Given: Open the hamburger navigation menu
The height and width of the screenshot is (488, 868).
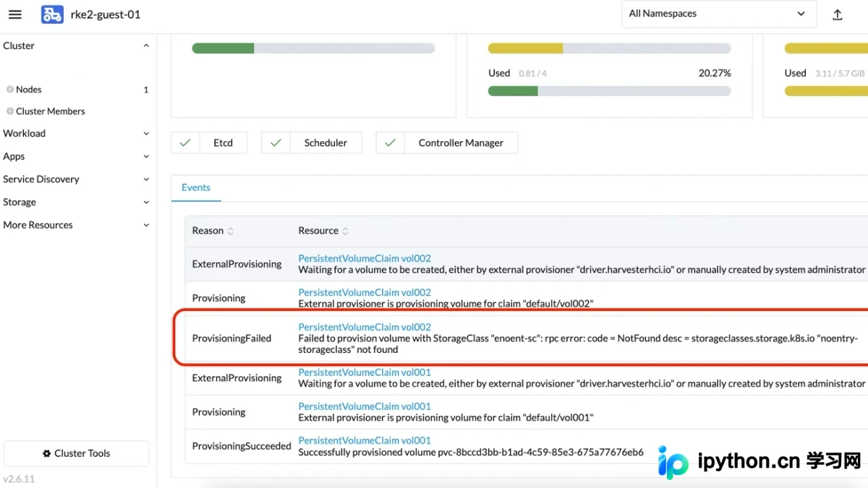Looking at the screenshot, I should [14, 14].
